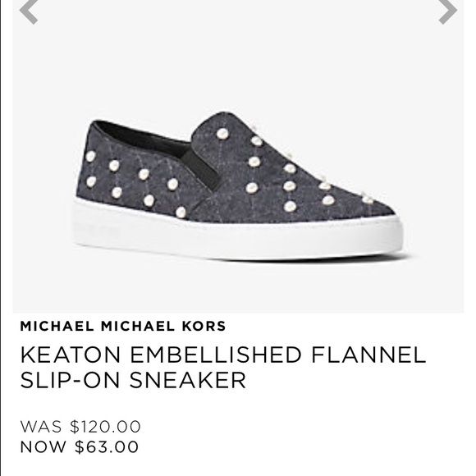Tap the word KEATON in the title
The image size is (476, 476).
click(x=71, y=355)
